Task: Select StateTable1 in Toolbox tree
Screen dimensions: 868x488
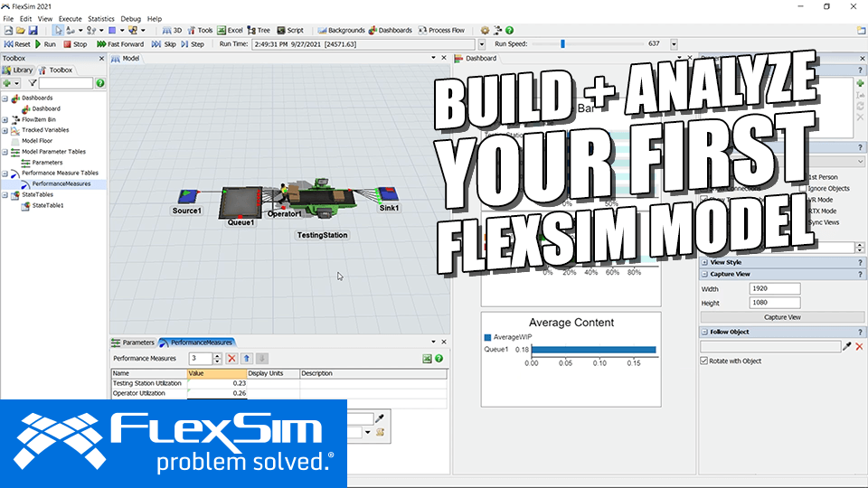Action: click(x=48, y=205)
